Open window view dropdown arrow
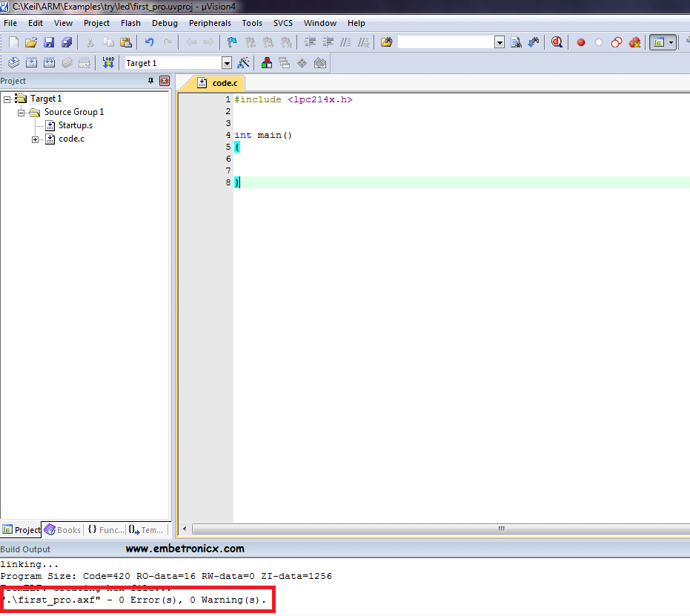Viewport: 690px width, 616px height. [671, 43]
